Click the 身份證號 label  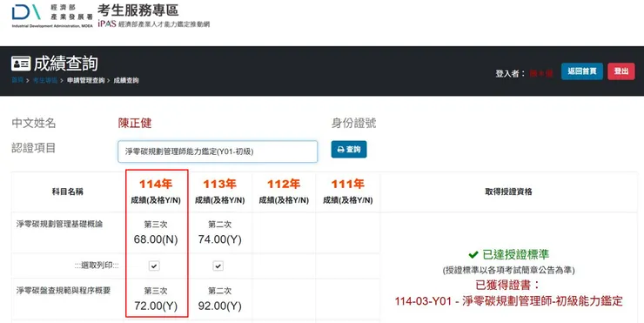(353, 123)
